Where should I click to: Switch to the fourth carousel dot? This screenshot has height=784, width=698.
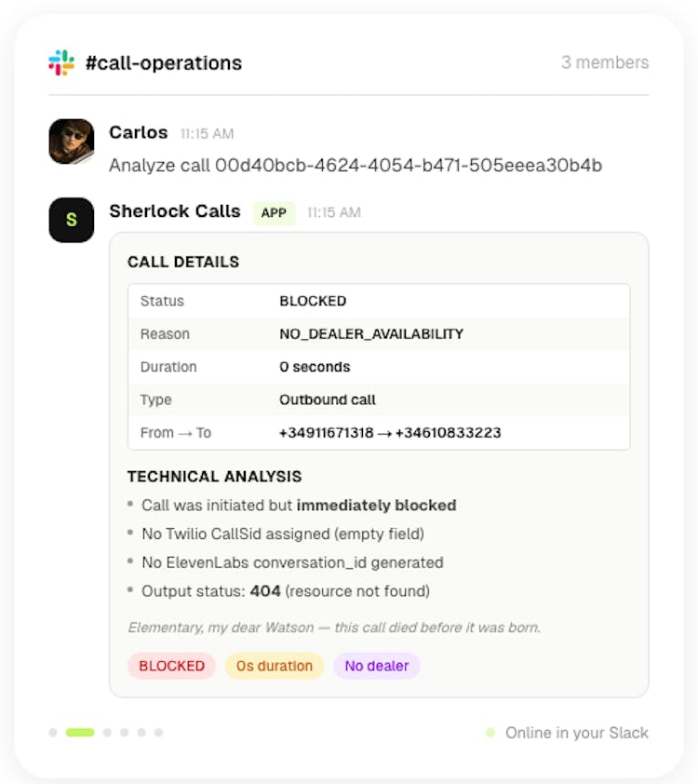(125, 733)
